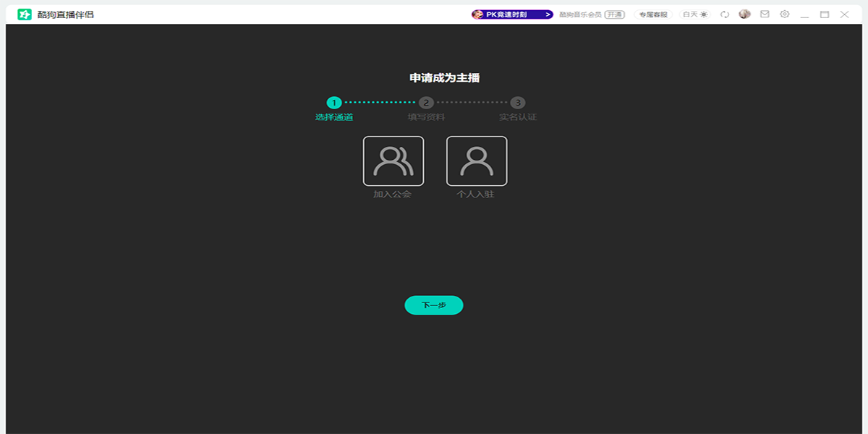Click the refresh arrows icon
868x434 pixels.
click(725, 14)
